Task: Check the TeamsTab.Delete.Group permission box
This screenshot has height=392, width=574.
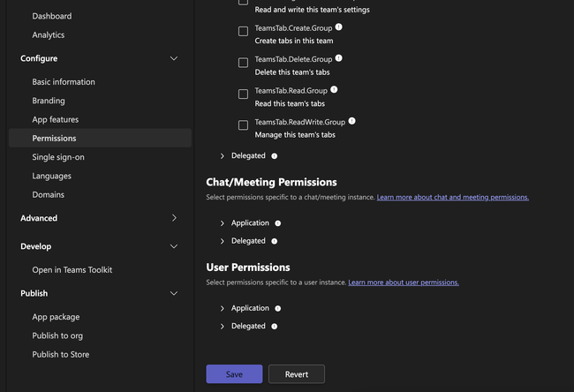Action: (243, 63)
